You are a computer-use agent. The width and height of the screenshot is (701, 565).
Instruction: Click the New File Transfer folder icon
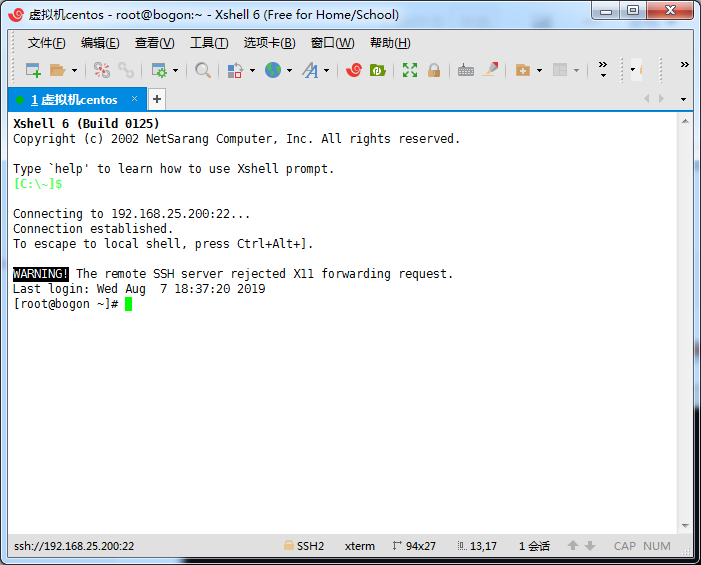pos(523,70)
